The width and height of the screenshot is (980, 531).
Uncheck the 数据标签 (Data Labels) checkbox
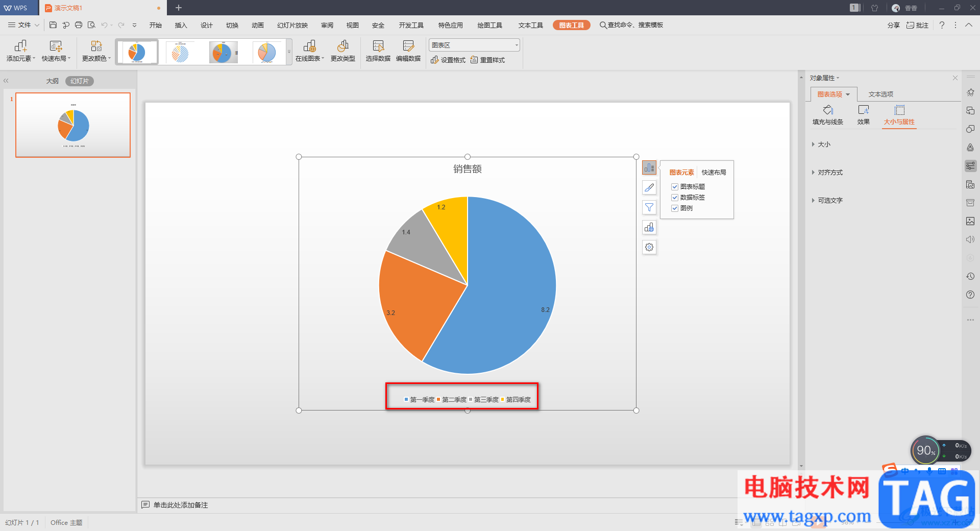[x=675, y=198]
